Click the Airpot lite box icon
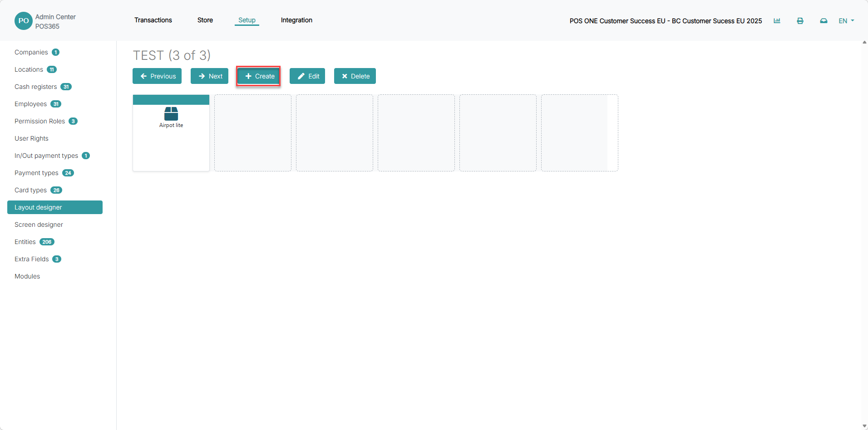This screenshot has width=868, height=430. [x=171, y=113]
